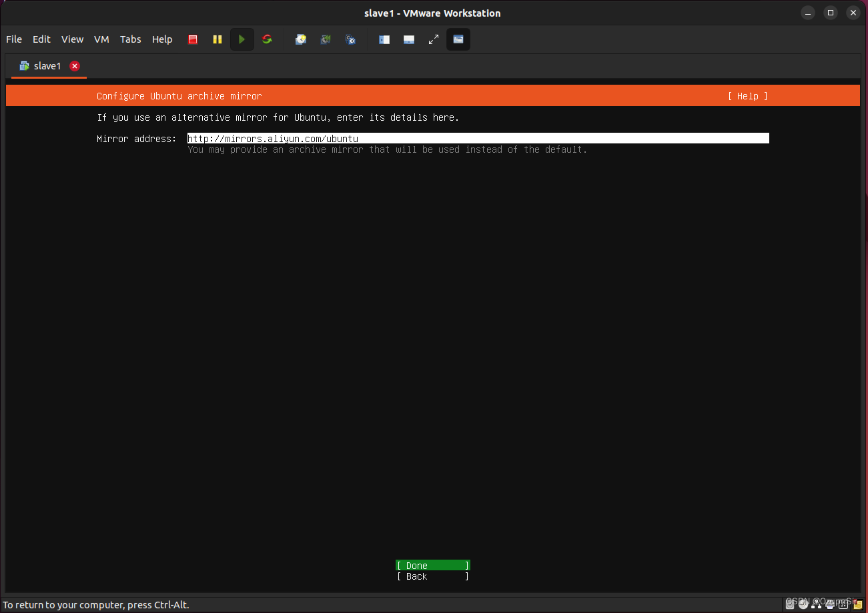Minimize the VMware Workstation window
This screenshot has width=868, height=613.
pos(808,13)
